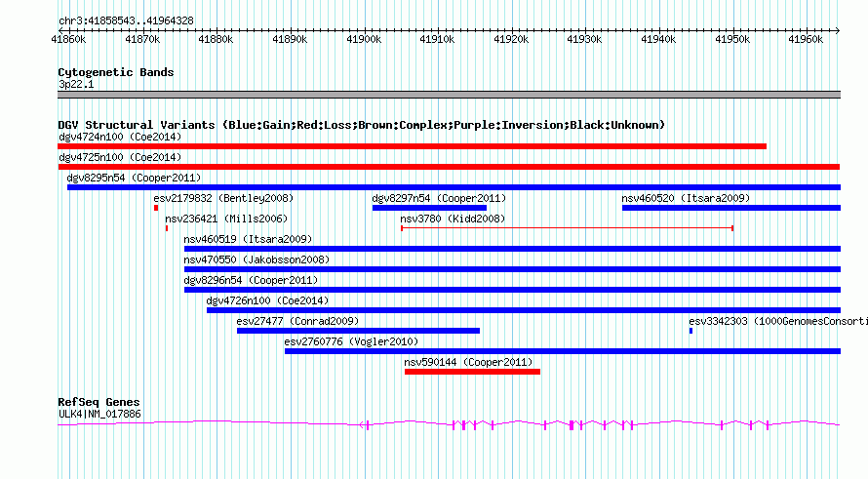Open the dgv8295n54 (Cooper2011) variant label

click(x=134, y=178)
